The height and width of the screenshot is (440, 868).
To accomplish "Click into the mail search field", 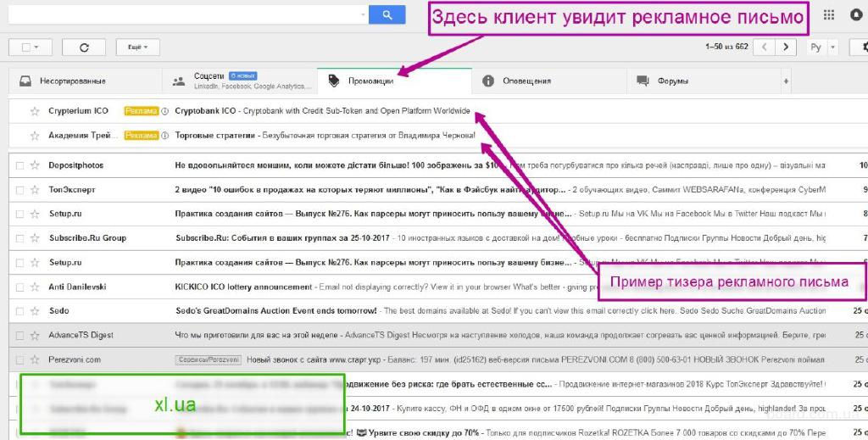I will coord(184,15).
